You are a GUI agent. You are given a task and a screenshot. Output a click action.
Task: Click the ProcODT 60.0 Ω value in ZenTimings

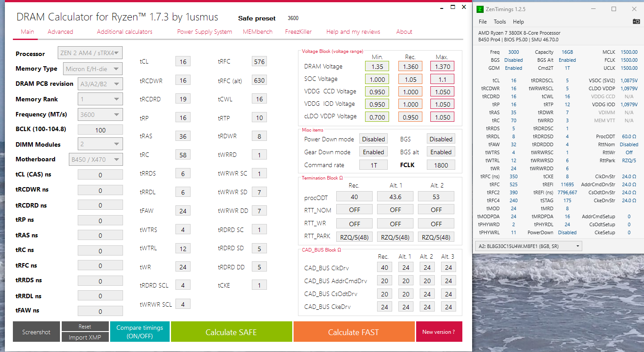(x=629, y=136)
